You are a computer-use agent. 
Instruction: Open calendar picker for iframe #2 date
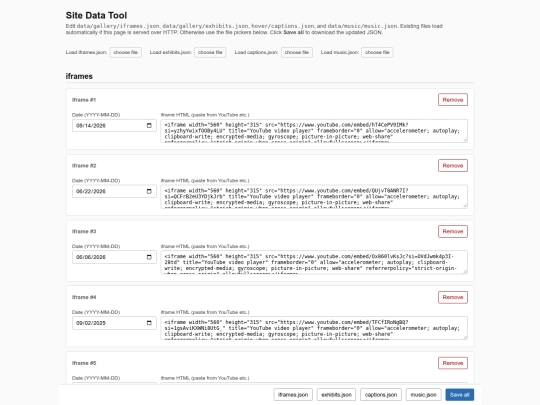[x=149, y=191]
